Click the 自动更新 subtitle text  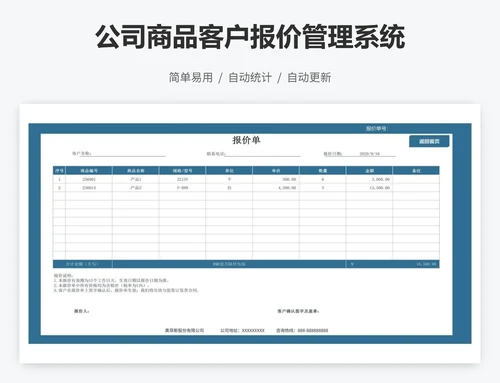[309, 77]
